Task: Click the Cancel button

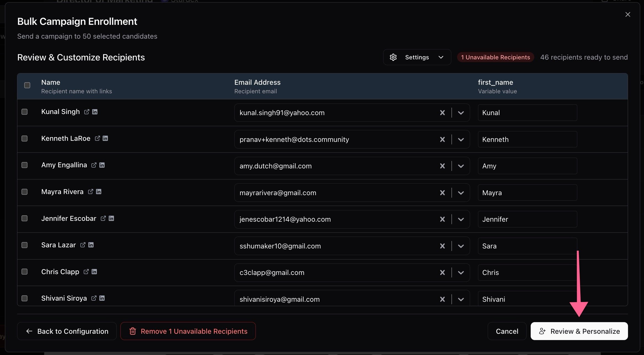Action: tap(507, 331)
